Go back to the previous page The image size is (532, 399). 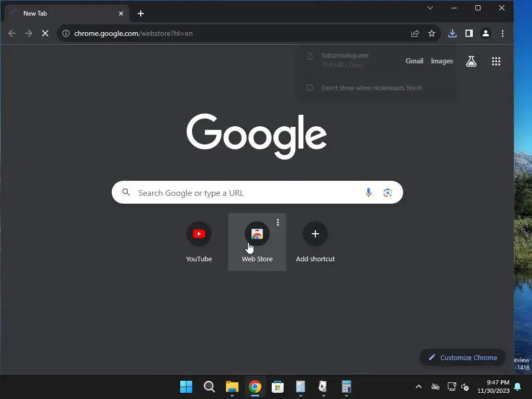tap(12, 33)
